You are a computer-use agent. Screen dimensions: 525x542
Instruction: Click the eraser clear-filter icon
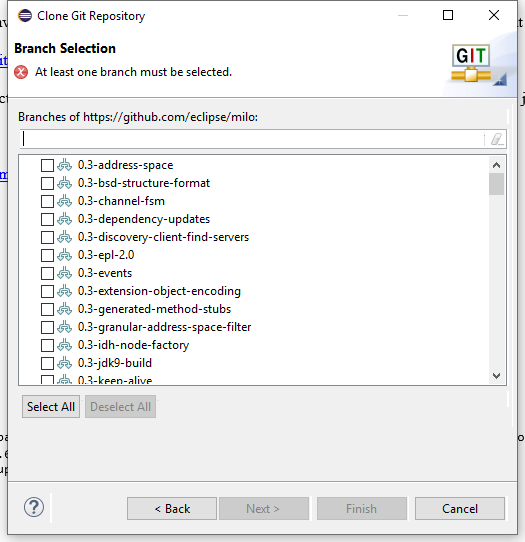point(497,139)
